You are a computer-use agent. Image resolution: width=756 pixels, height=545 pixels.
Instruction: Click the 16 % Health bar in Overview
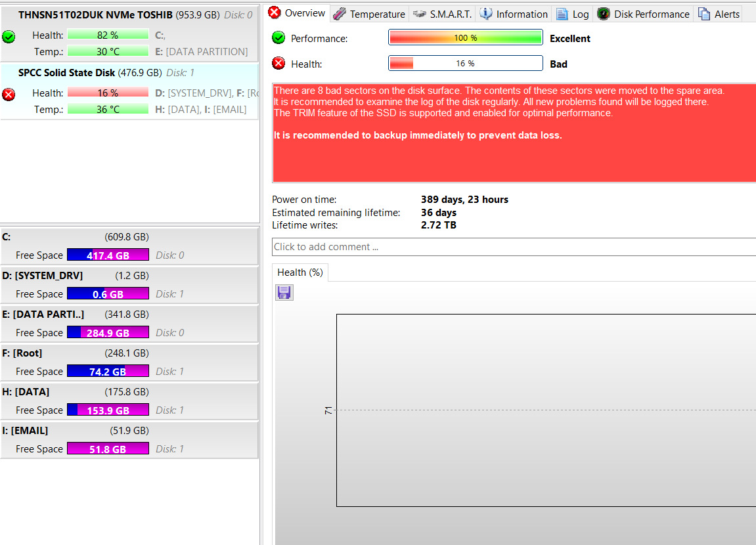pyautogui.click(x=465, y=63)
